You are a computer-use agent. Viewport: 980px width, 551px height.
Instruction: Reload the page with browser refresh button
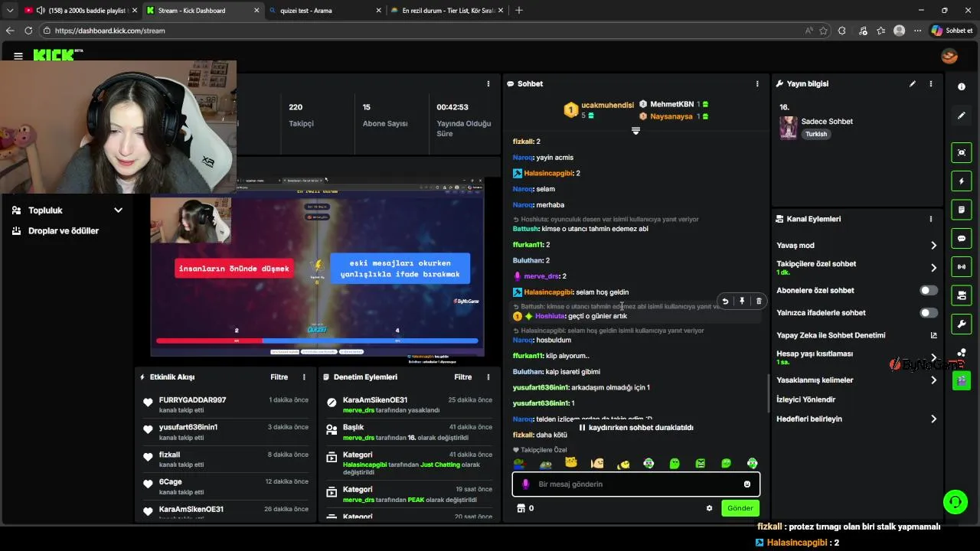28,31
